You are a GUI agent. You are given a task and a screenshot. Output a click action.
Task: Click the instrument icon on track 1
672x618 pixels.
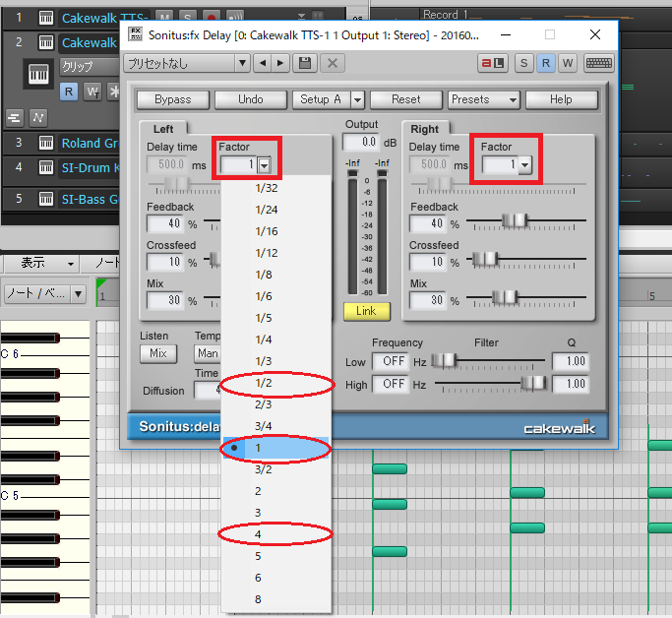[x=46, y=18]
